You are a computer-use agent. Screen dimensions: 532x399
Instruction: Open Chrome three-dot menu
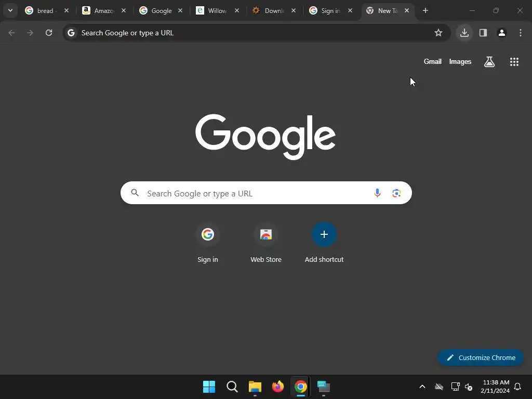[x=521, y=33]
